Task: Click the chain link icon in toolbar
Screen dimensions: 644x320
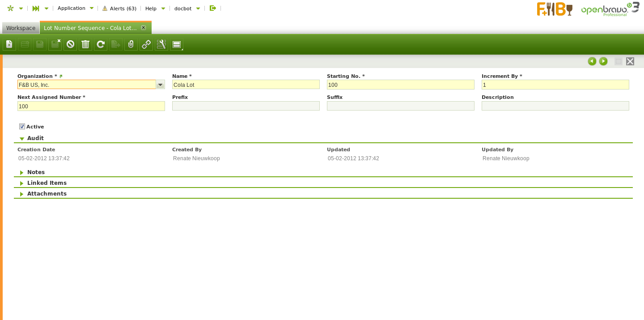Action: (146, 44)
